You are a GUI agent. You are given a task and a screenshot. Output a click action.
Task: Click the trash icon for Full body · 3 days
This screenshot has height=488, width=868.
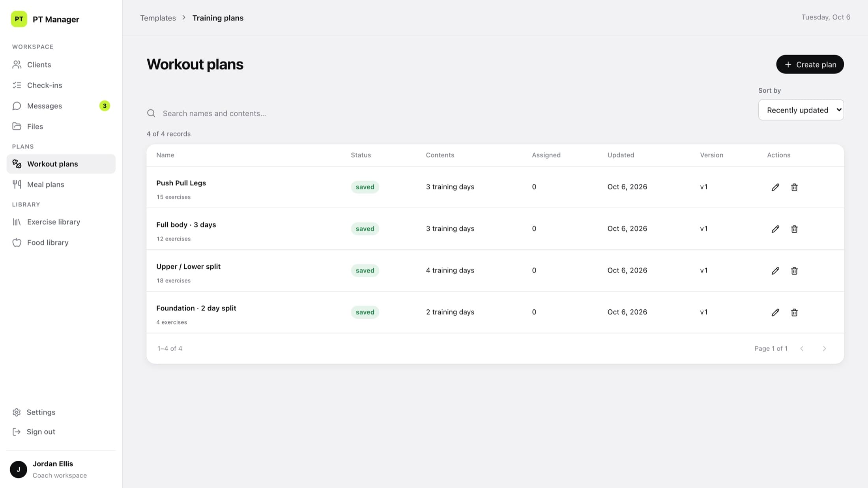(x=794, y=229)
